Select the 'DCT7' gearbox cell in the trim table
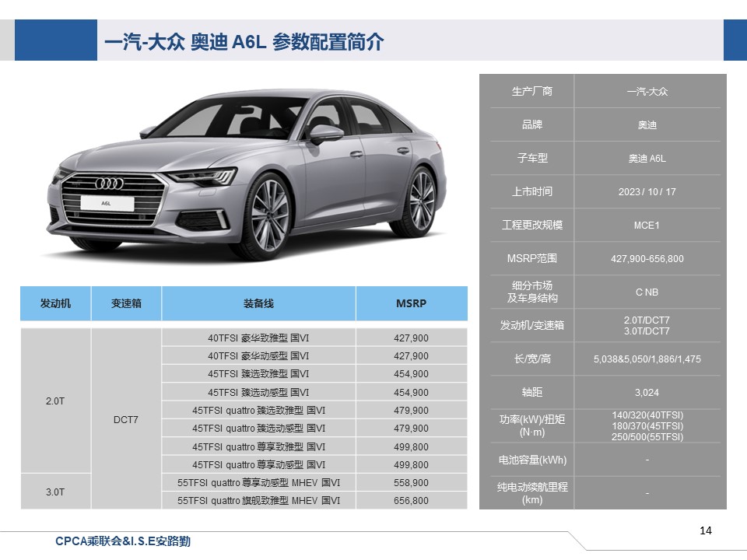The image size is (747, 560). [126, 419]
